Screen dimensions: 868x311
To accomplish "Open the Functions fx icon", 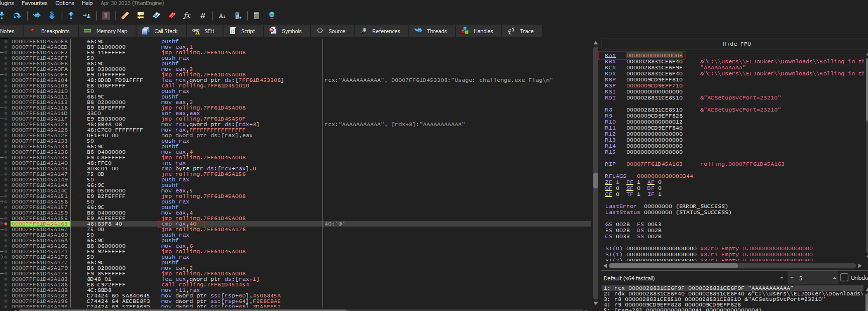I will [x=187, y=16].
